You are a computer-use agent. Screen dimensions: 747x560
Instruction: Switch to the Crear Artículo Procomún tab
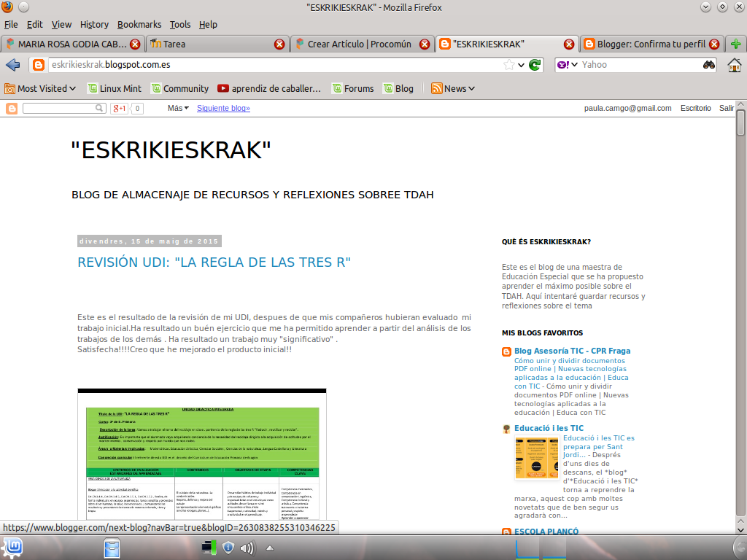[x=357, y=44]
